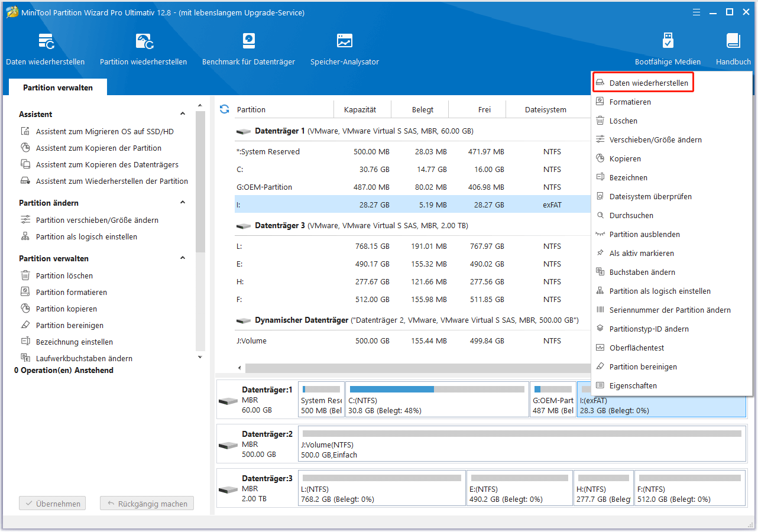
Task: Select Partitionstyp-ID ändern in context menu
Action: (x=672, y=329)
